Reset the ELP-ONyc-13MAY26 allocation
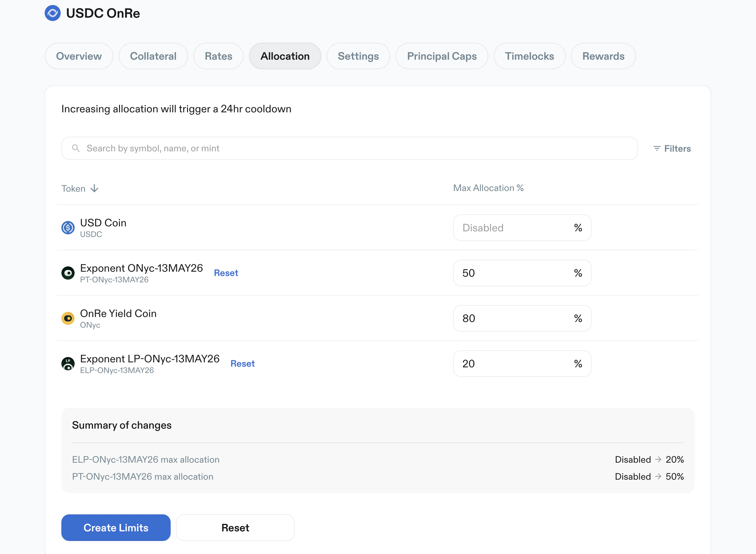 [242, 364]
